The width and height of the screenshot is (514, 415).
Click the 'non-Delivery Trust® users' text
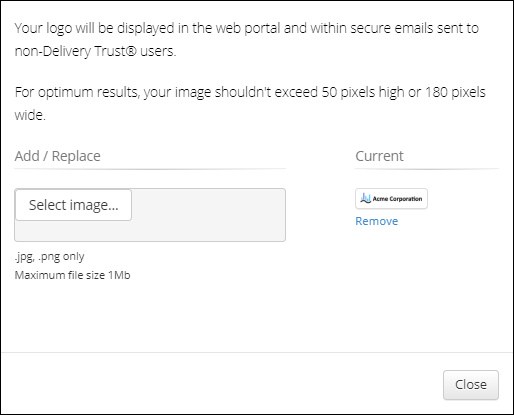tap(95, 51)
